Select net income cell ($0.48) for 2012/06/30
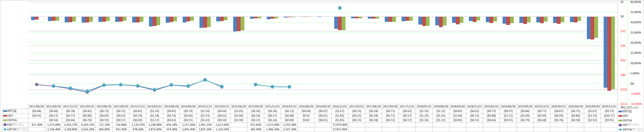This screenshot has width=644, height=132. click(x=37, y=111)
